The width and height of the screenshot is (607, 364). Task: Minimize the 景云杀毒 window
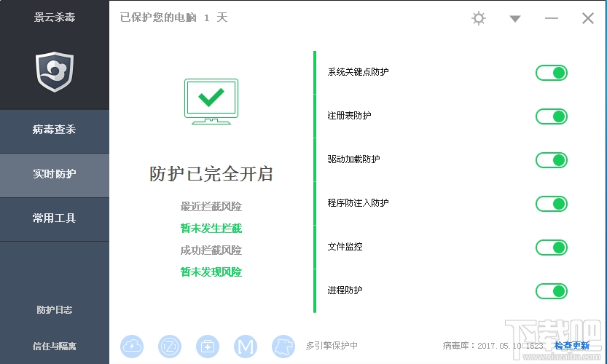point(551,18)
